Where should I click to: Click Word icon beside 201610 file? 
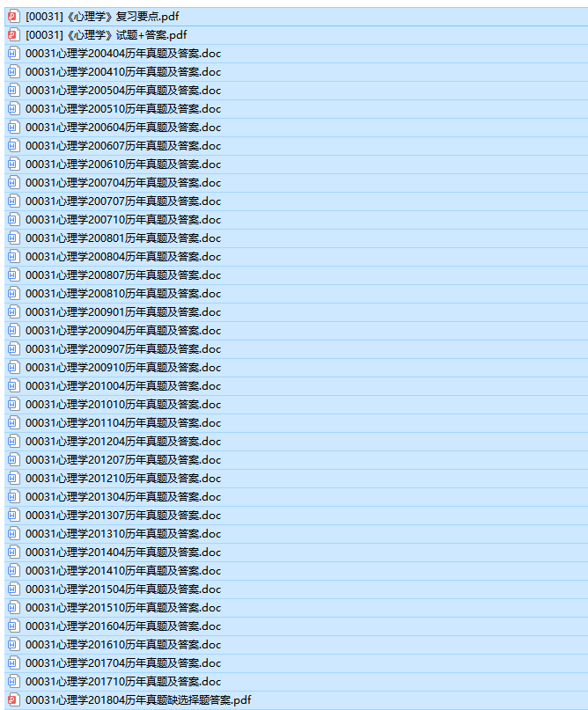pos(13,644)
